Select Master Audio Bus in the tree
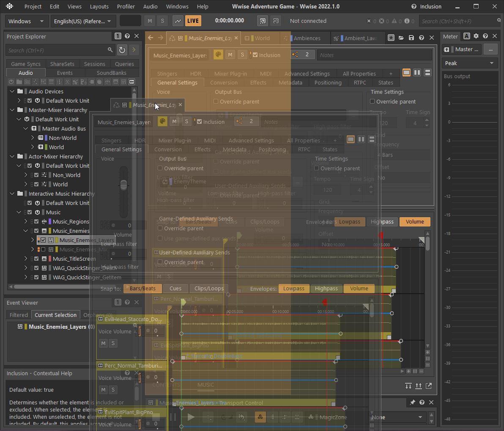Screen dimensions: 504x431 [x=64, y=129]
